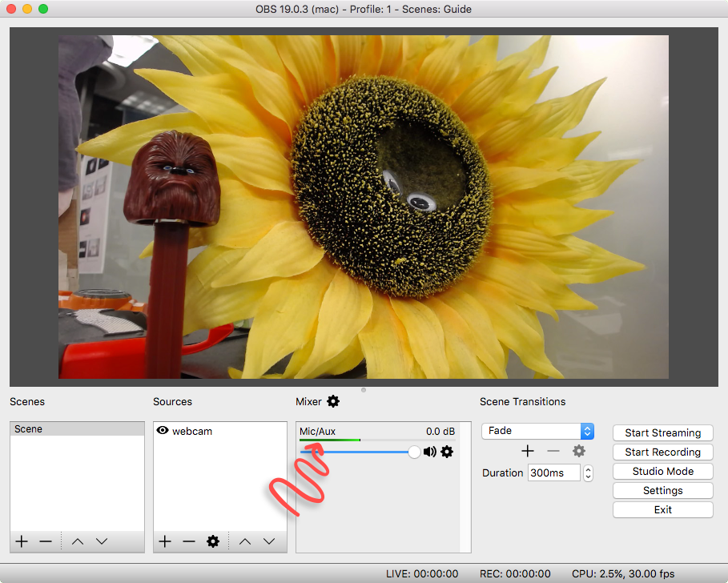Open the Fade transition dropdown
The width and height of the screenshot is (728, 583).
click(537, 431)
